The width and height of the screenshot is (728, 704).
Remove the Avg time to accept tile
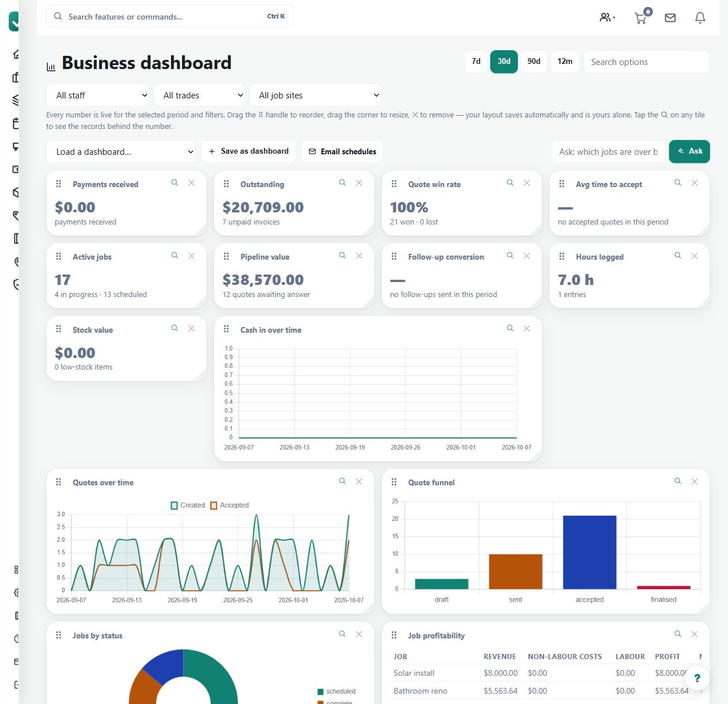tap(695, 182)
